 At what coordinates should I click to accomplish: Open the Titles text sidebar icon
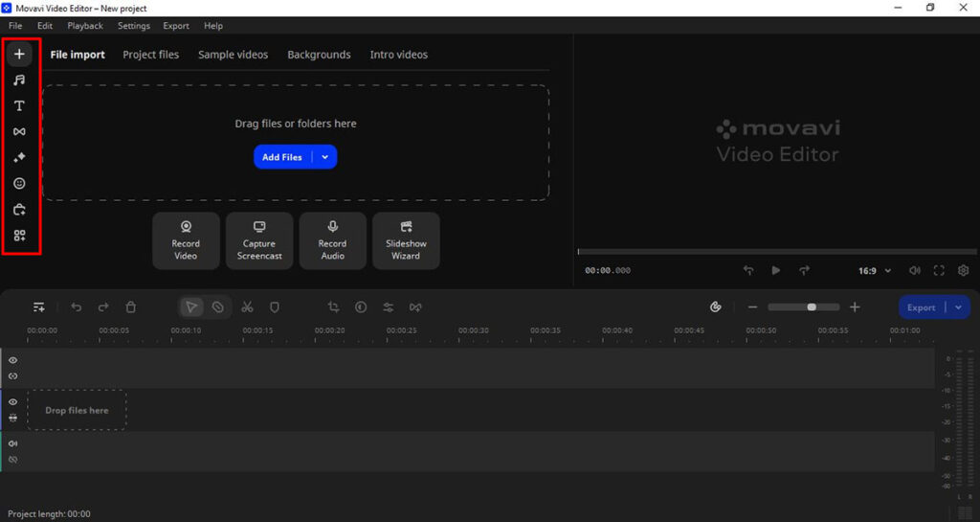coord(19,105)
